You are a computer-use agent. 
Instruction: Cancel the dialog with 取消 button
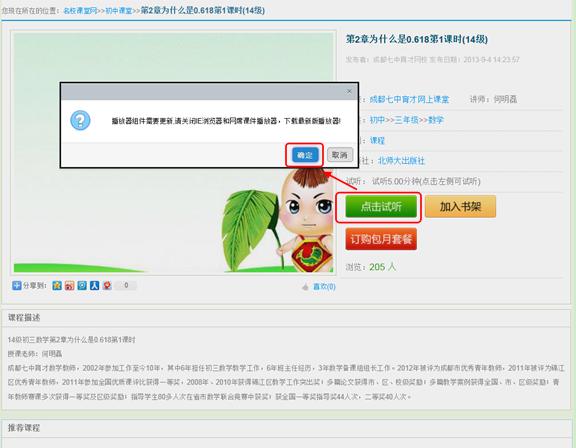[340, 155]
